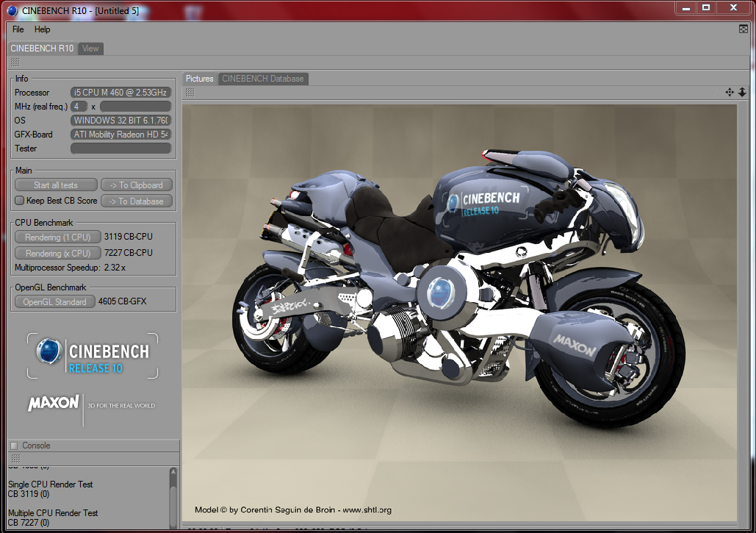This screenshot has width=756, height=533.
Task: Open the Help menu
Action: point(42,29)
